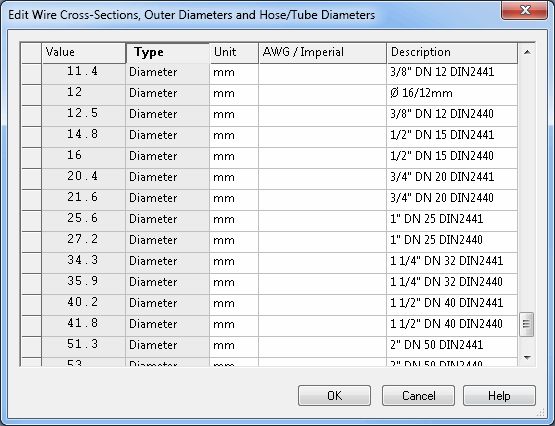Select the value 11.4 cell
Image resolution: width=555 pixels, height=426 pixels.
pos(84,74)
